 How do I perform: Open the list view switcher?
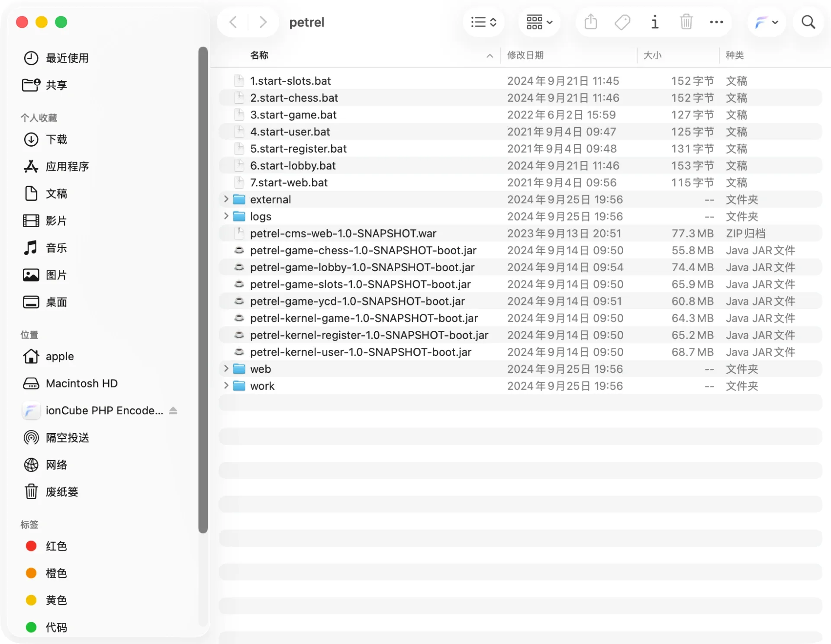[x=483, y=22]
